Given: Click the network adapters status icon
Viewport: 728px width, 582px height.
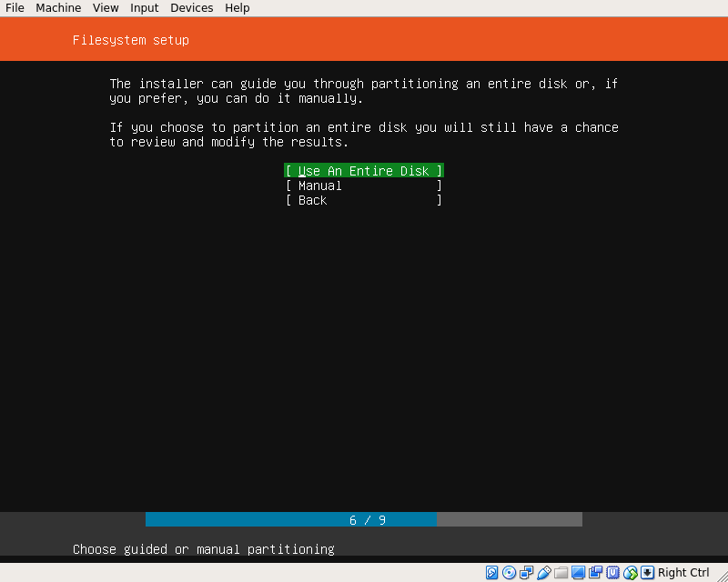Looking at the screenshot, I should [x=527, y=573].
